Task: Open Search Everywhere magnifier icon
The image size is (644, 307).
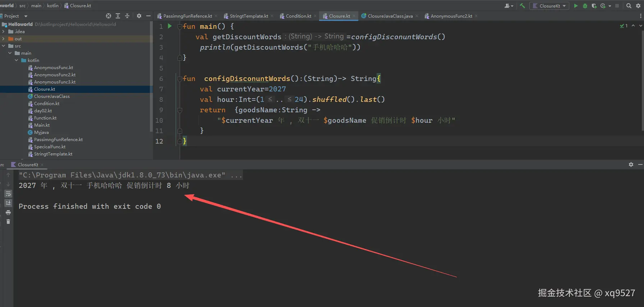Action: (x=629, y=6)
